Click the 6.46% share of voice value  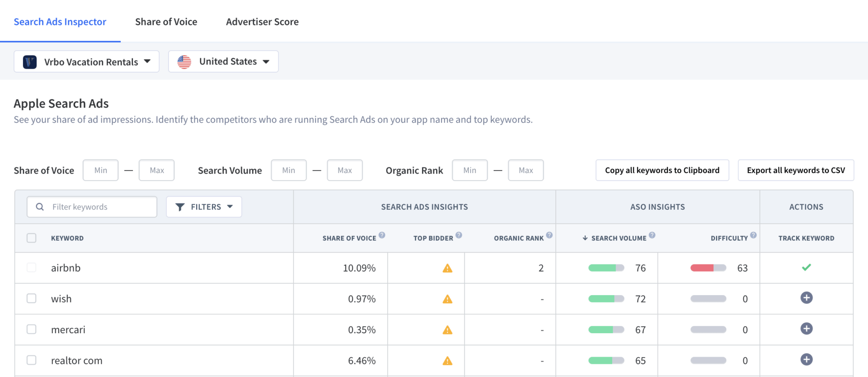362,360
